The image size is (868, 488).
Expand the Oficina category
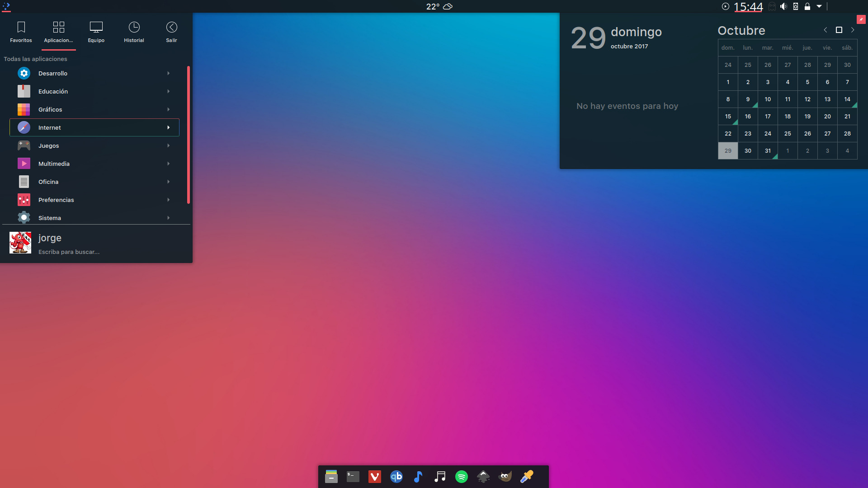[94, 182]
